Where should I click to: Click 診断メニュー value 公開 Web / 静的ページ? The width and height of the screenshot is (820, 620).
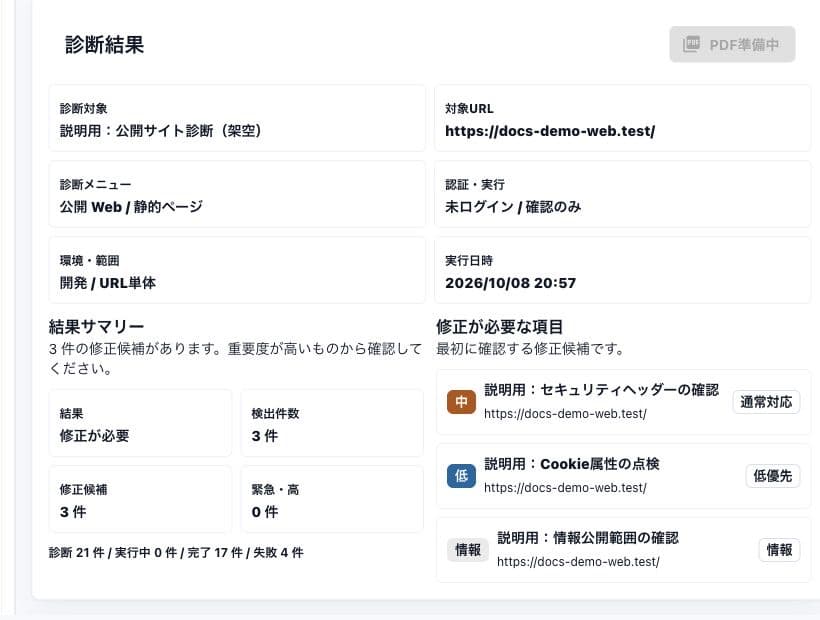(x=131, y=207)
